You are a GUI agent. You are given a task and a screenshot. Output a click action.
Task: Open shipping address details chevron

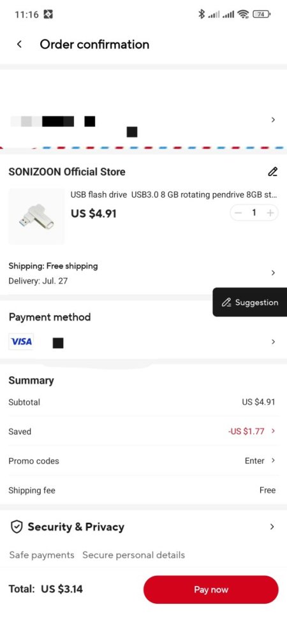(x=273, y=120)
